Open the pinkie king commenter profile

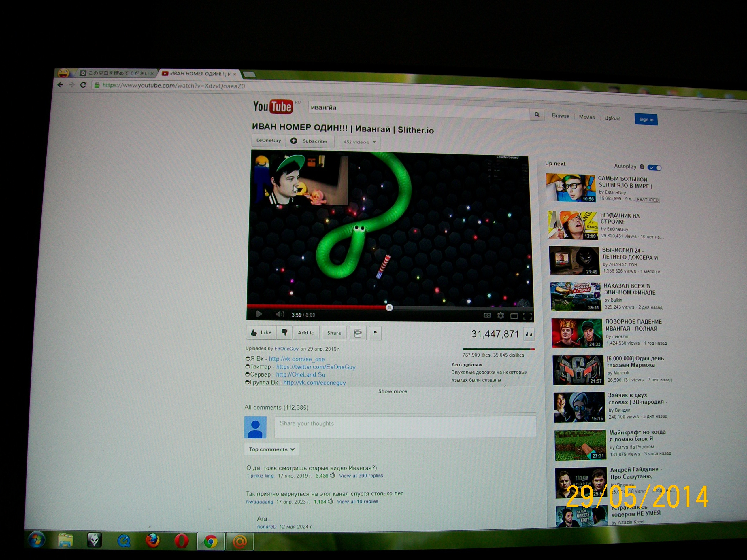[262, 476]
